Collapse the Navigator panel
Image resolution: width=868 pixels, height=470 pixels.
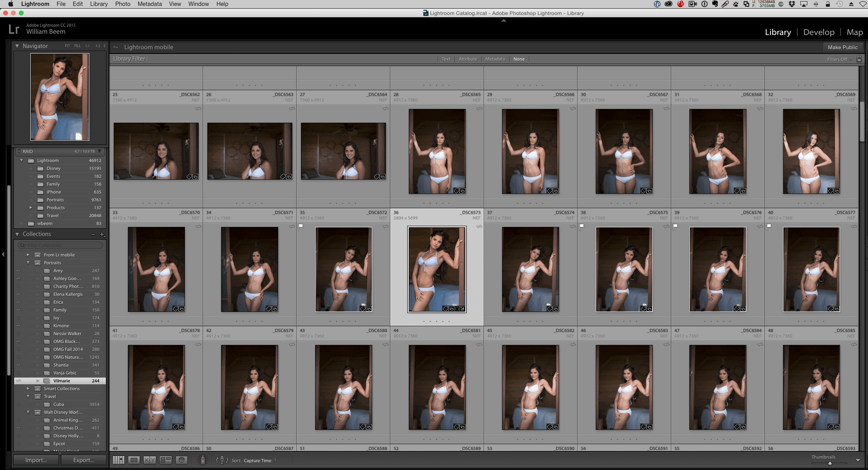(x=17, y=46)
